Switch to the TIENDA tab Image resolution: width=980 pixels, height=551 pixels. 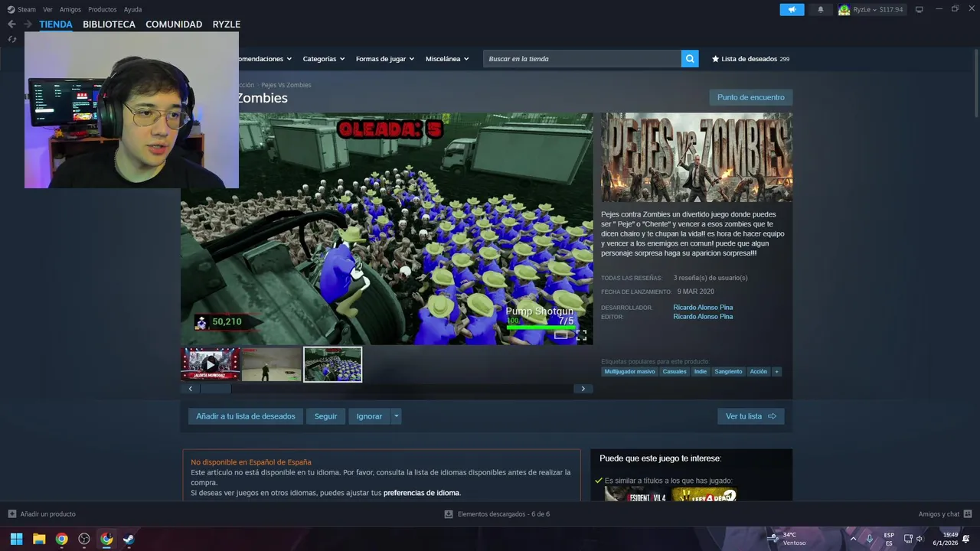(56, 24)
